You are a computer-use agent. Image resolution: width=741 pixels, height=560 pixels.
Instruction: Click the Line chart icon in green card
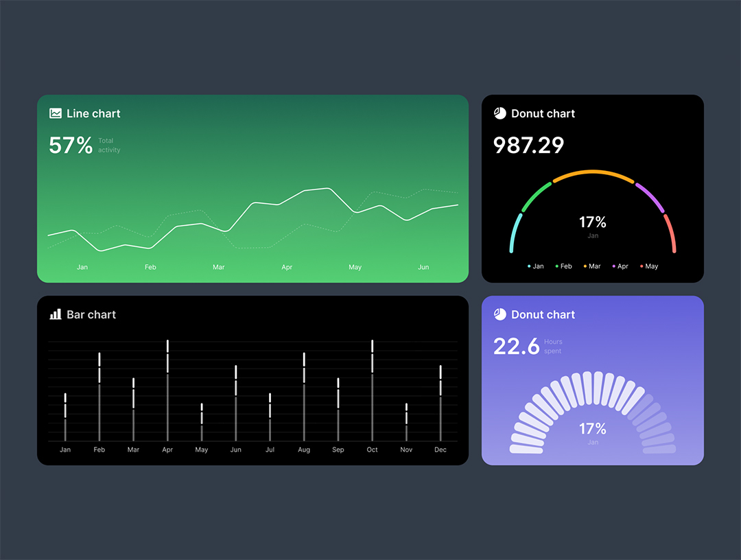[56, 114]
